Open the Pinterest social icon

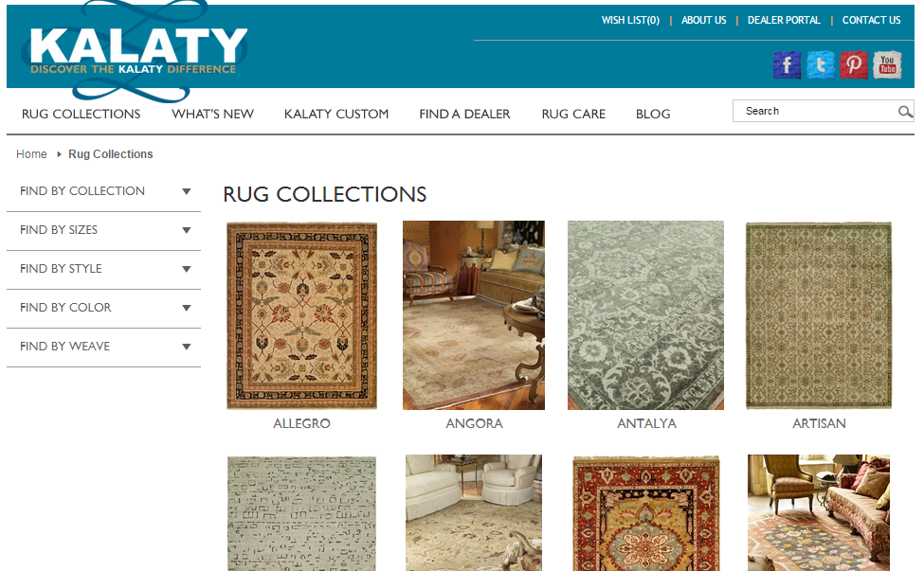pyautogui.click(x=854, y=64)
